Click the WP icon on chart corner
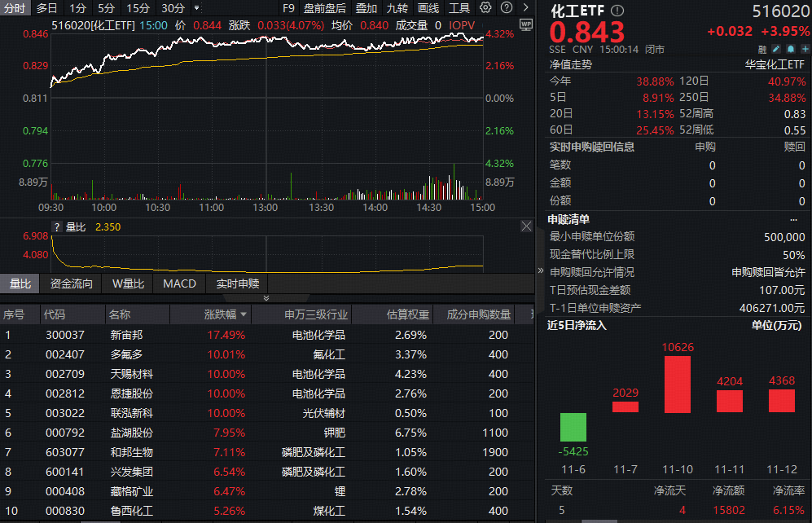Viewport: 812px width, 523px height. [x=525, y=24]
